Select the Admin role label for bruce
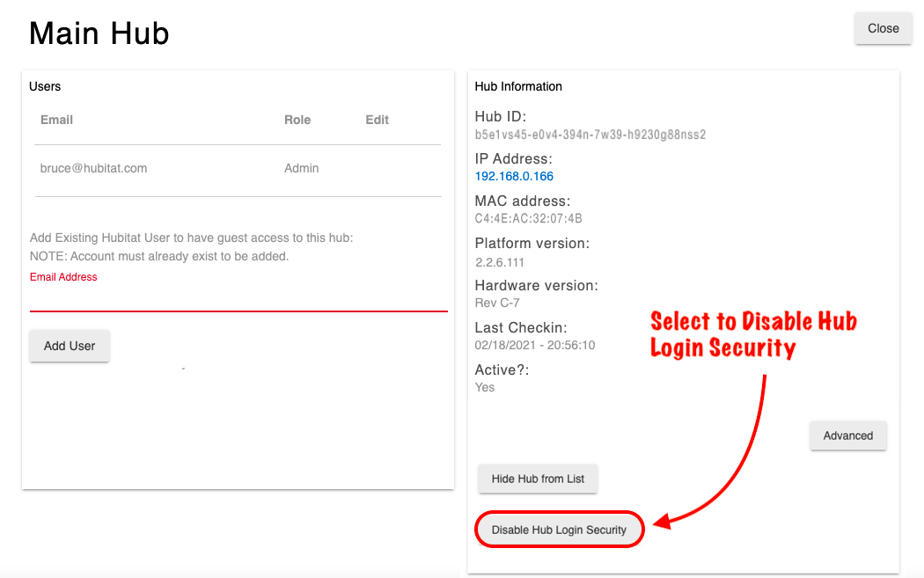 click(301, 168)
